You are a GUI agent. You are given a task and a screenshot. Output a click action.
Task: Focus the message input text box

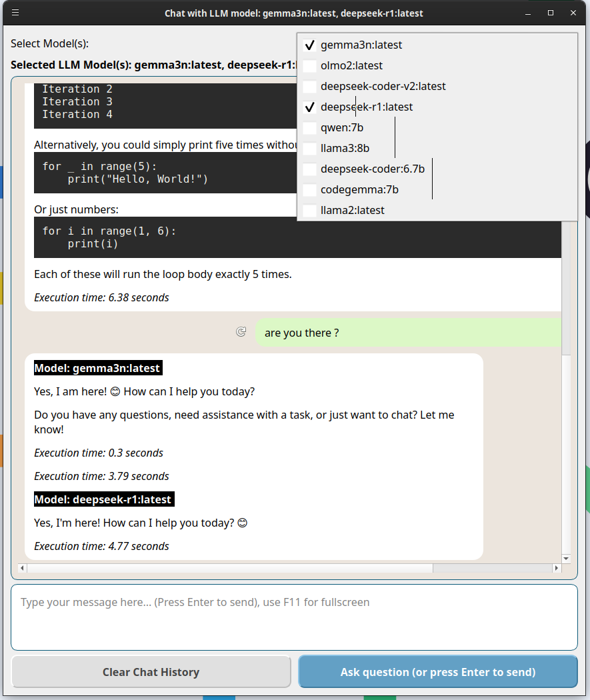point(294,617)
